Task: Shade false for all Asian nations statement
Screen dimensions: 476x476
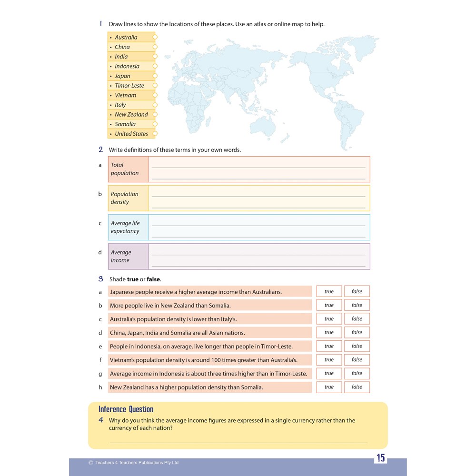Action: [357, 332]
